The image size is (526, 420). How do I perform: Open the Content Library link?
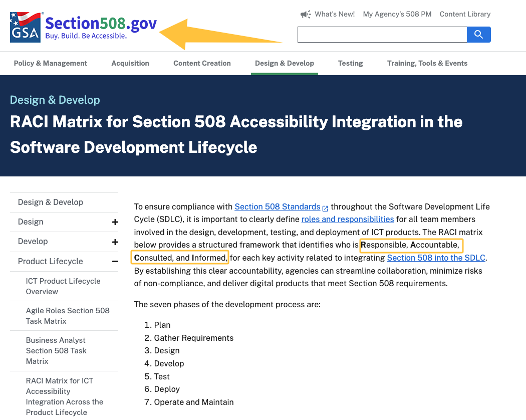[x=465, y=14]
